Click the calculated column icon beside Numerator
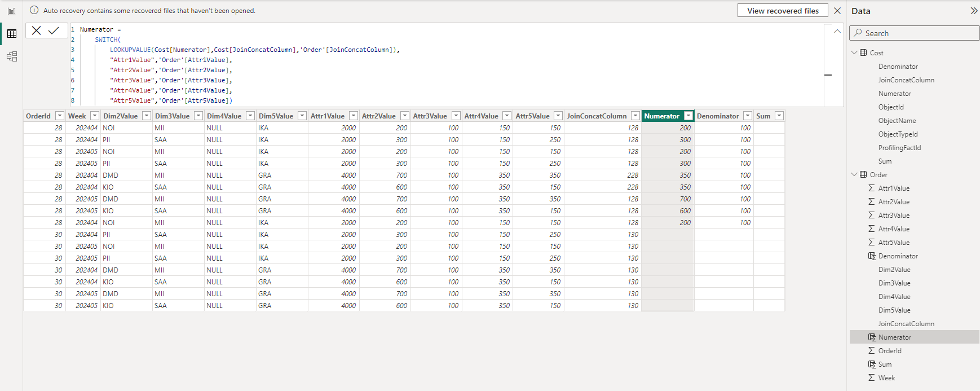980x391 pixels. 872,337
